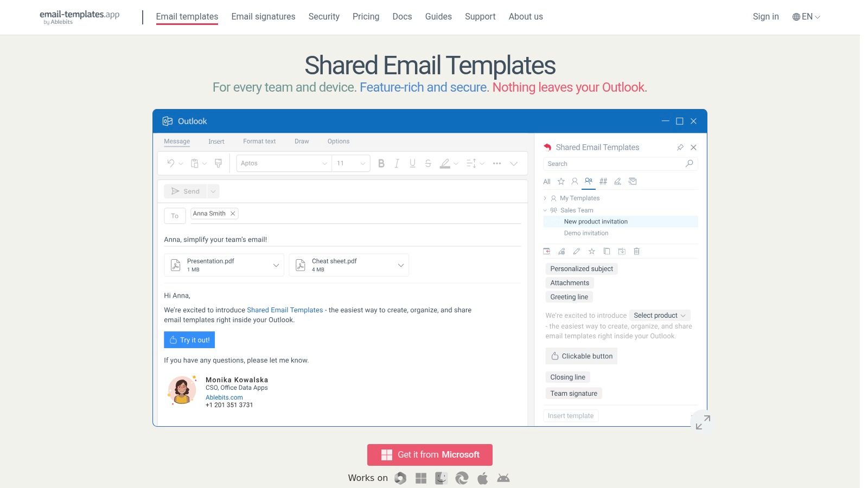Click the expand screenshot arrows icon
The height and width of the screenshot is (488, 868).
click(x=703, y=422)
